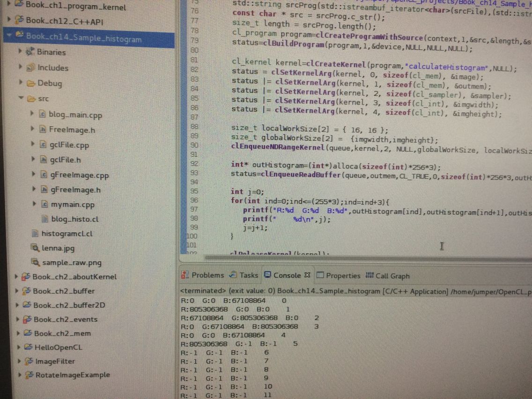Expand the Binaries node

coord(20,51)
